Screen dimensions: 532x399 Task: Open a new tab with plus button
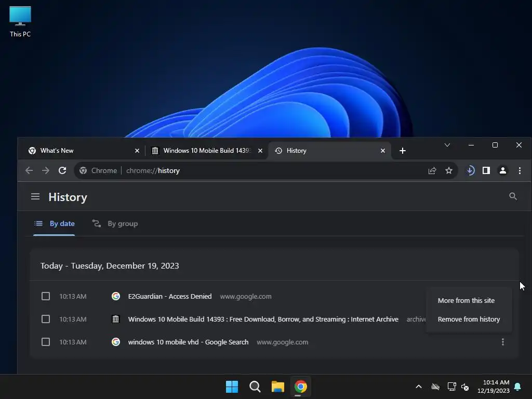(x=403, y=151)
